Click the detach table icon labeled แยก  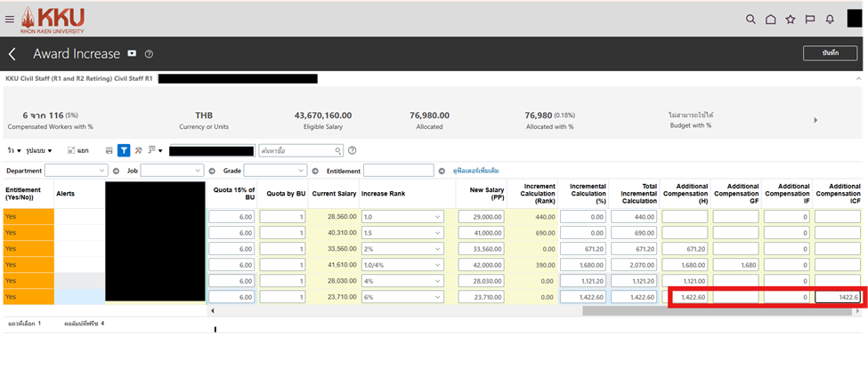pyautogui.click(x=77, y=151)
